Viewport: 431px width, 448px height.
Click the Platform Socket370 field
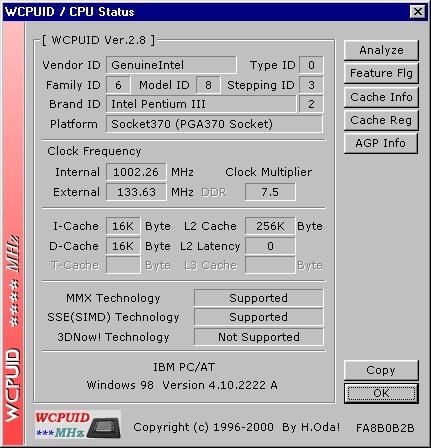point(214,124)
